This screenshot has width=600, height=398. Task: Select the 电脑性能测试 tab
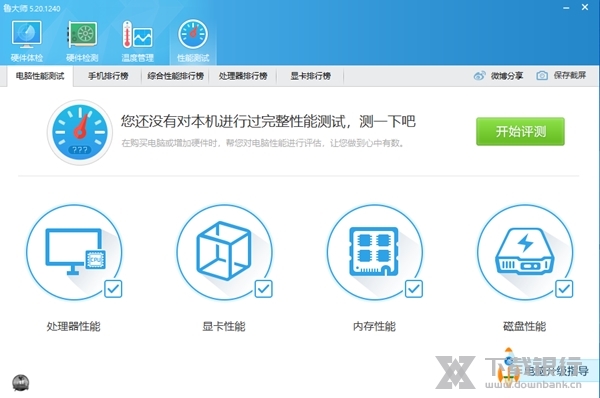point(40,76)
